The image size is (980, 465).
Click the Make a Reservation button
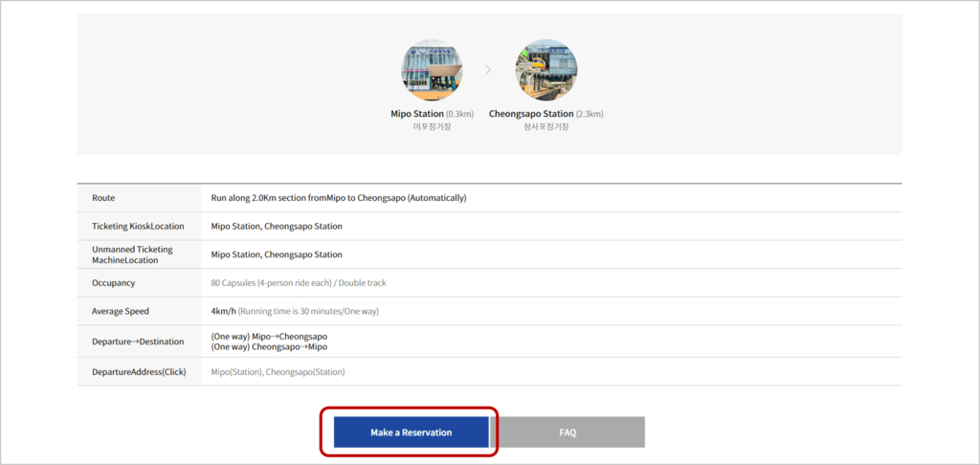(411, 432)
